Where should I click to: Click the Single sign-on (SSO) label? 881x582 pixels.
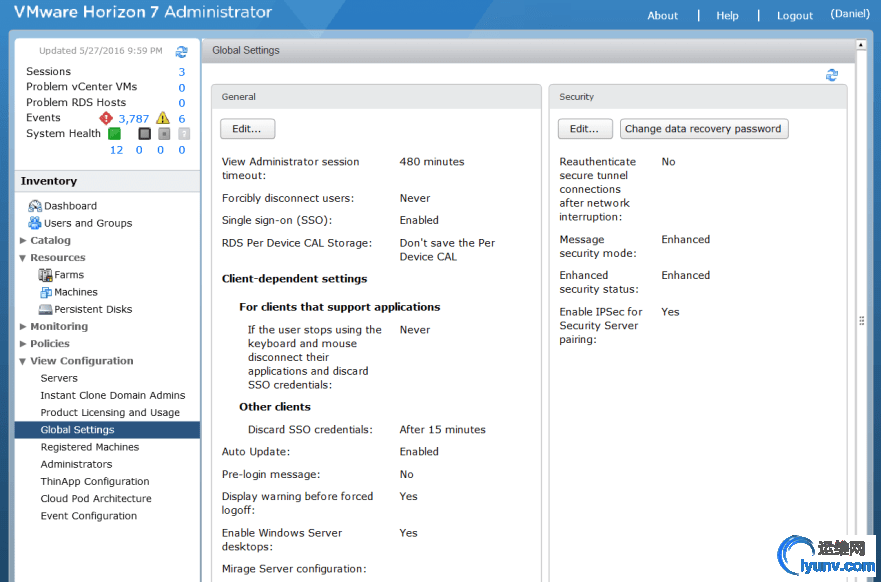point(277,220)
